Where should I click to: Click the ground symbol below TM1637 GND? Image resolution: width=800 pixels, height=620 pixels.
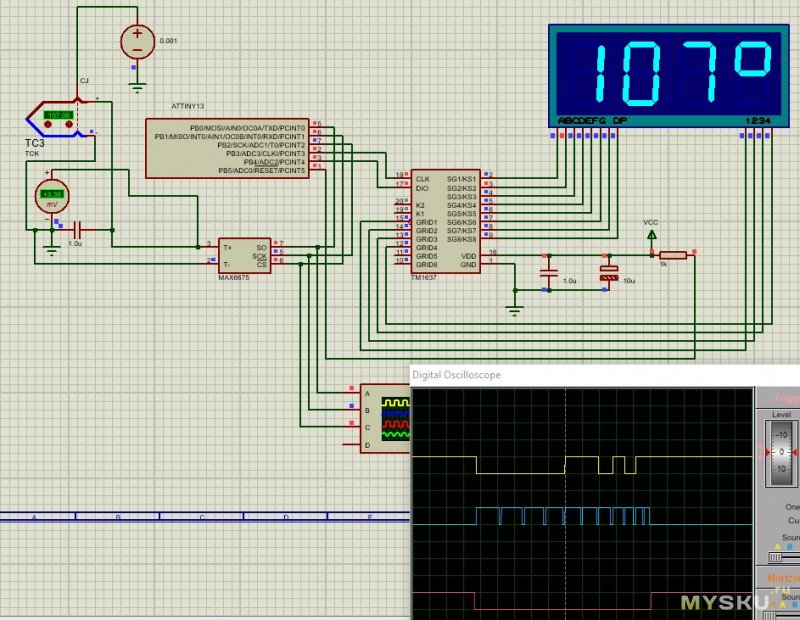(x=514, y=310)
